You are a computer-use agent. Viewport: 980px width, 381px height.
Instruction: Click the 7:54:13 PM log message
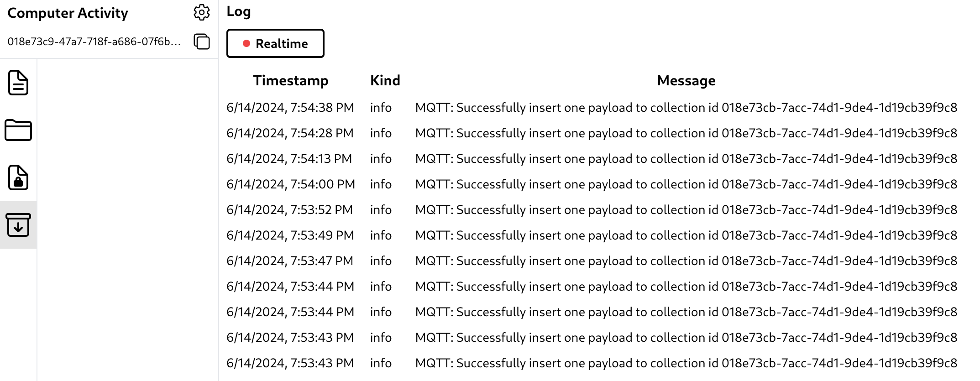pyautogui.click(x=686, y=159)
